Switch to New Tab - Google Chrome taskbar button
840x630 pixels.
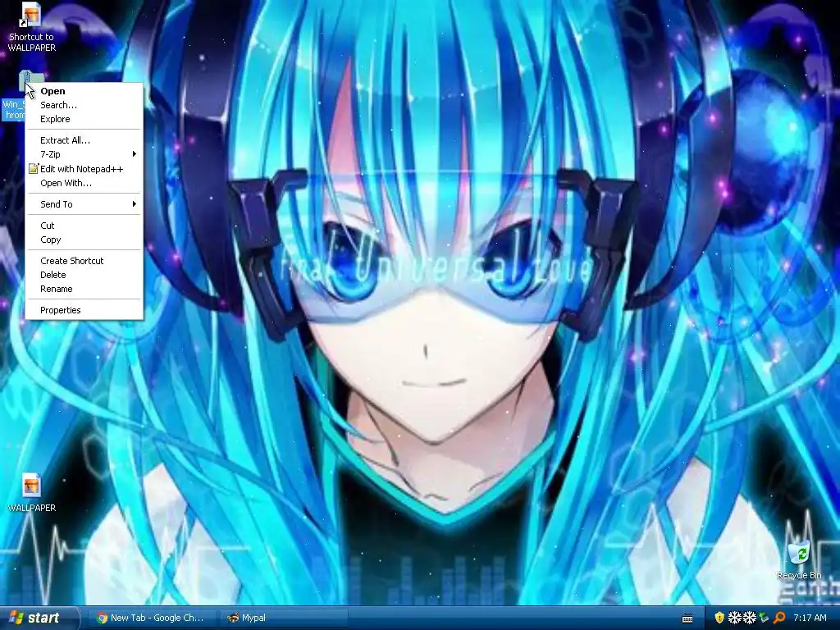152,618
